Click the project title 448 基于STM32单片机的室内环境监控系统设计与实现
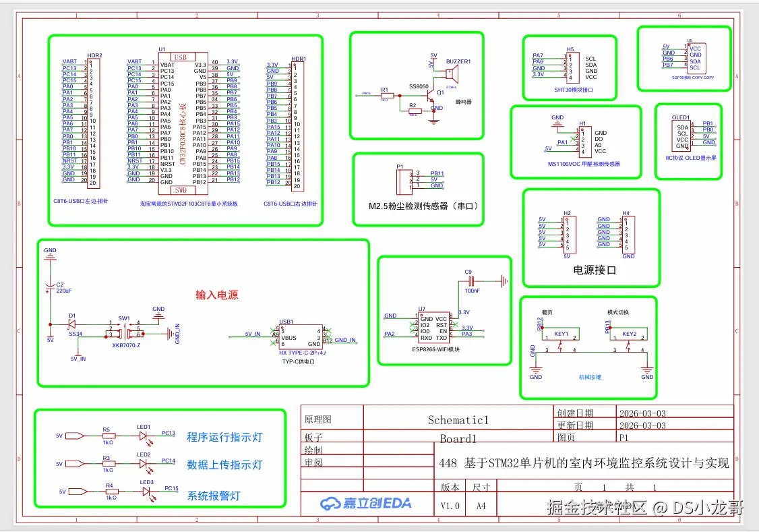The image size is (759, 532). click(584, 463)
